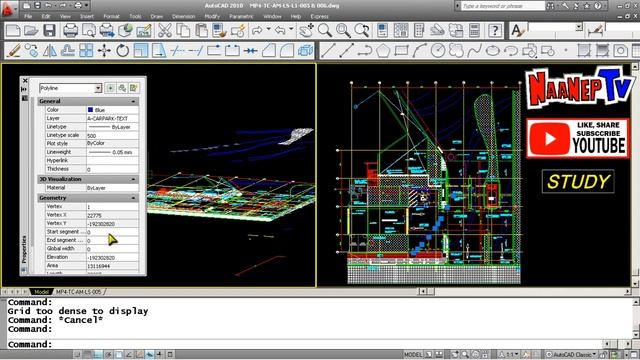Open the QuickCalc calculator icon
The height and width of the screenshot is (360, 640).
tap(474, 31)
